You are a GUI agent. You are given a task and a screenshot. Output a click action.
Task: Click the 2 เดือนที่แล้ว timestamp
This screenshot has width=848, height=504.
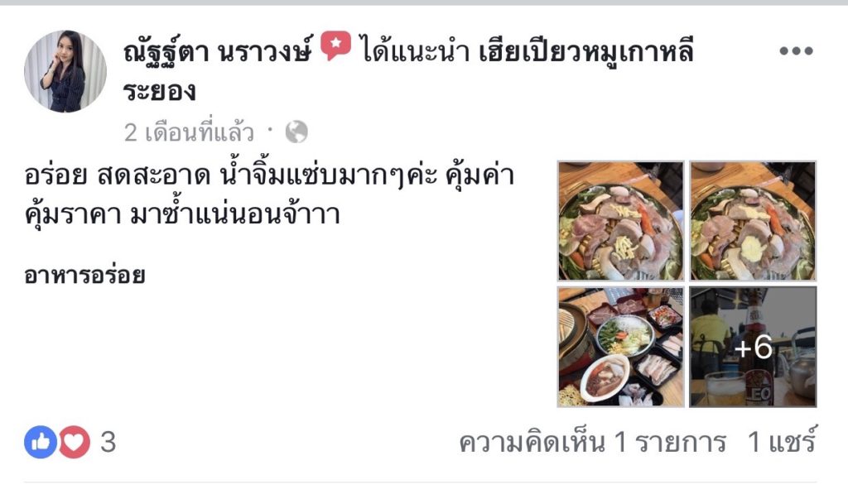point(189,132)
